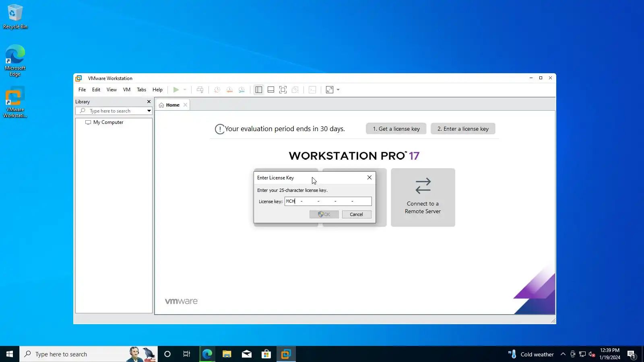Click the '1. Get a license key' button

click(396, 129)
